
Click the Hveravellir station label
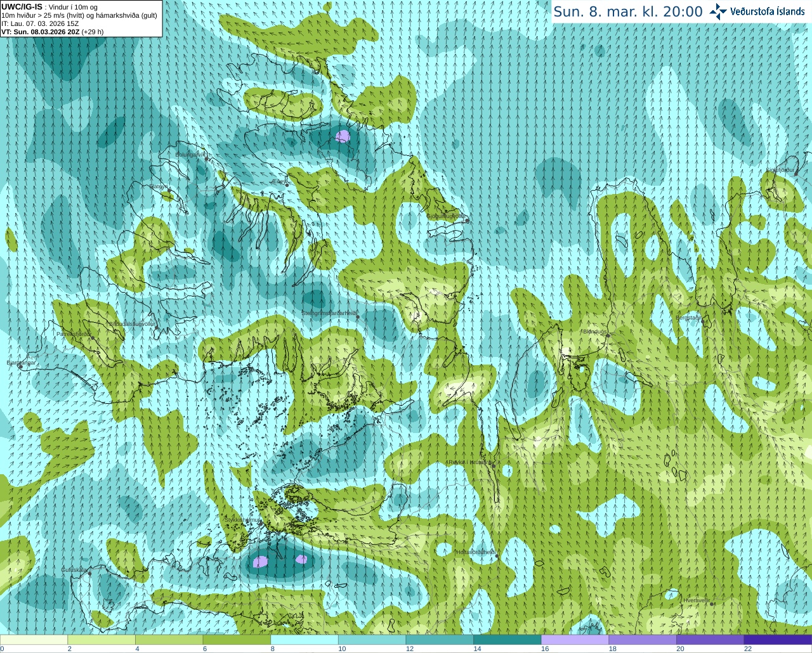click(697, 600)
